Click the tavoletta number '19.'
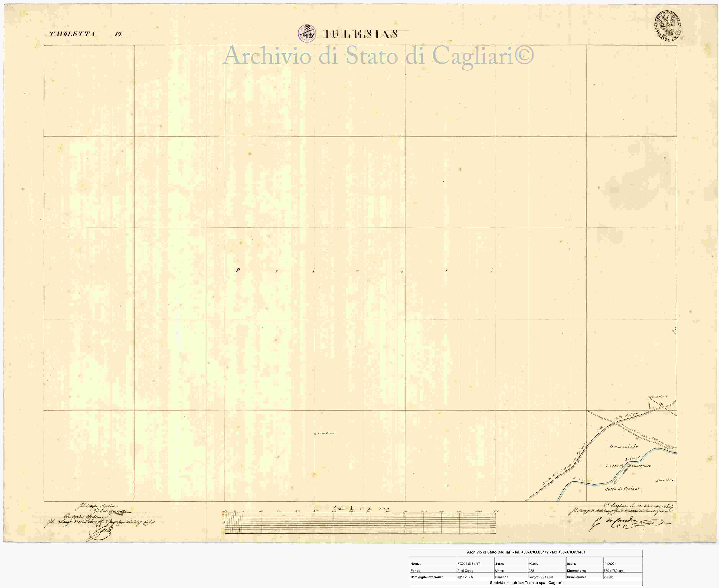 118,34
